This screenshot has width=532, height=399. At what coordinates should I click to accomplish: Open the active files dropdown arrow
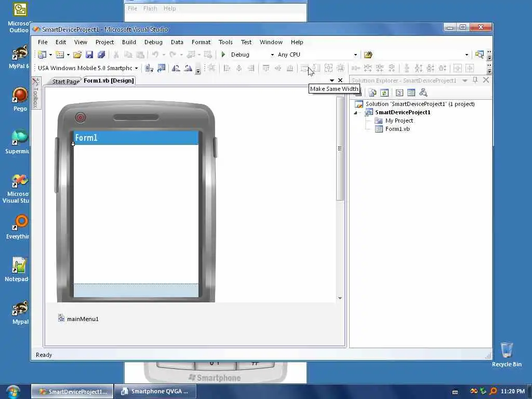(332, 81)
